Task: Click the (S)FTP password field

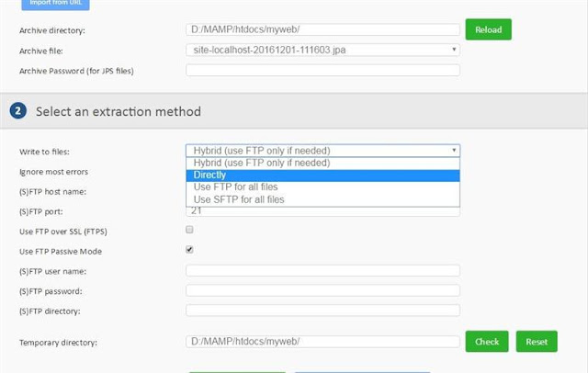Action: click(322, 290)
